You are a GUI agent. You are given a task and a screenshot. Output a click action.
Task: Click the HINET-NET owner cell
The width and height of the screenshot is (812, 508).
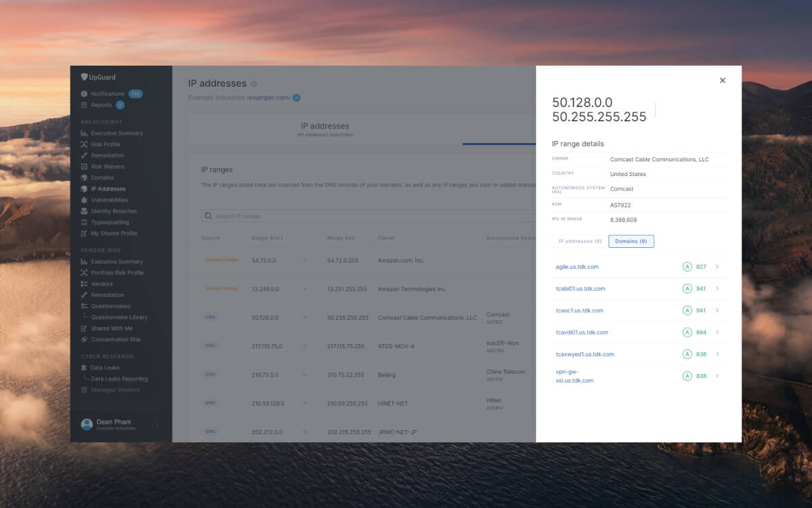click(393, 404)
